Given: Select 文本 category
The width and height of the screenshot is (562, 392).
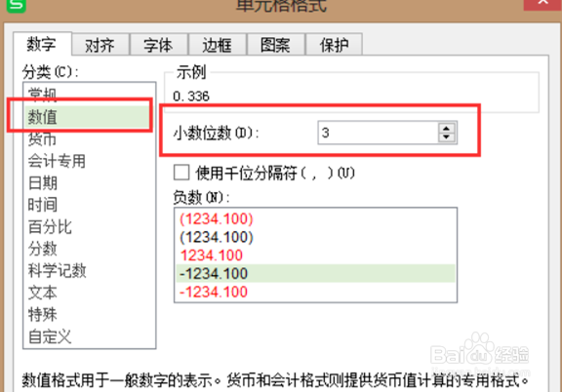Looking at the screenshot, I should tap(89, 293).
